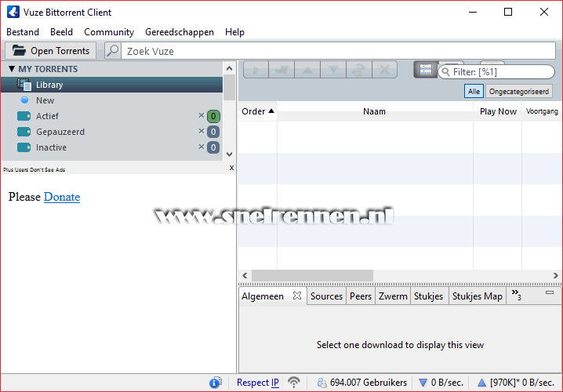Follow the Donate link
The image size is (563, 392).
click(x=62, y=197)
